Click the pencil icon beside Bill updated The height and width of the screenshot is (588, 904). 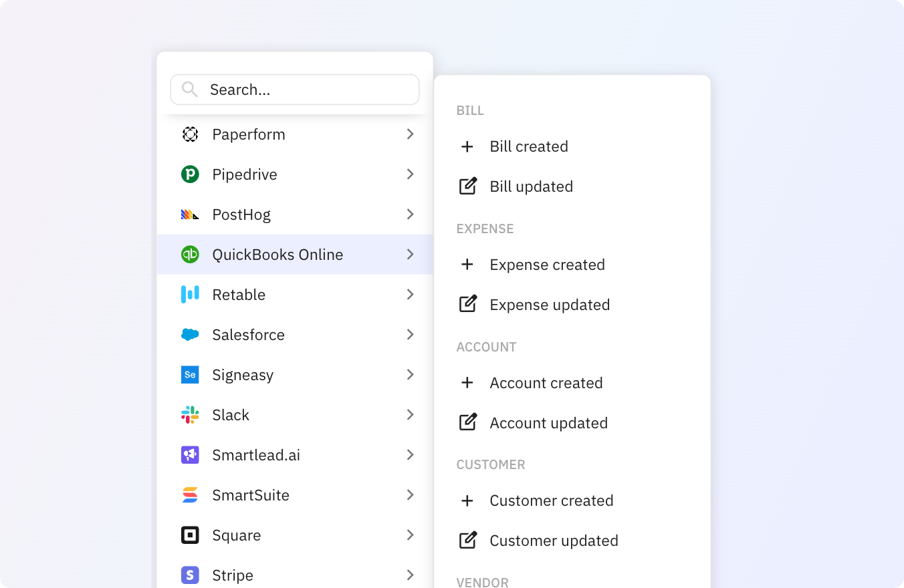468,186
